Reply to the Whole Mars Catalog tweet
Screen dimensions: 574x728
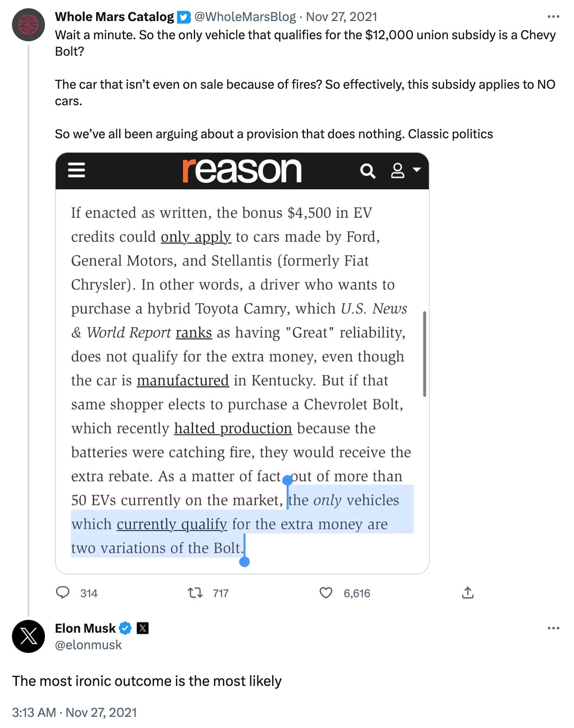(64, 593)
